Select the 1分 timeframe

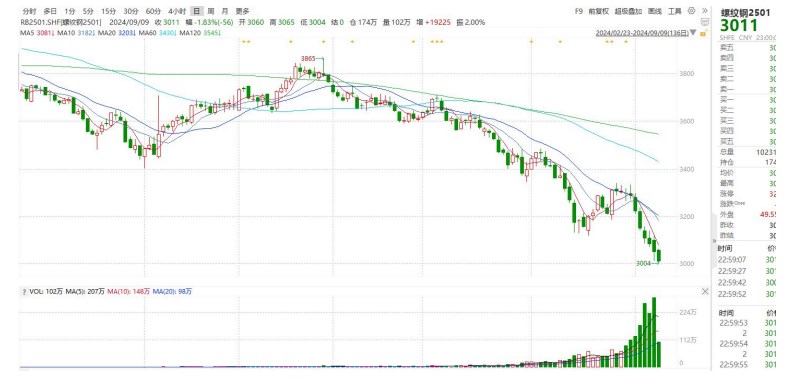tap(70, 11)
